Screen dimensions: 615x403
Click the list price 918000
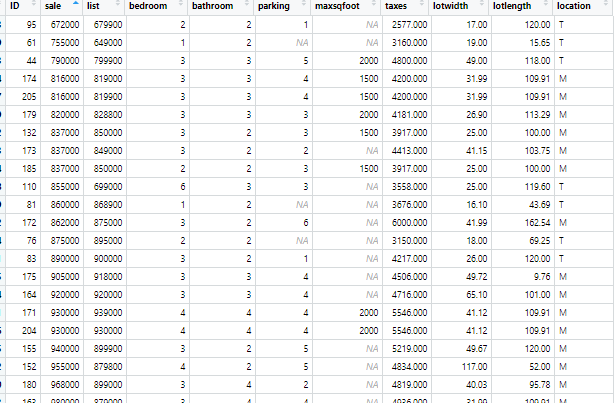pyautogui.click(x=108, y=277)
